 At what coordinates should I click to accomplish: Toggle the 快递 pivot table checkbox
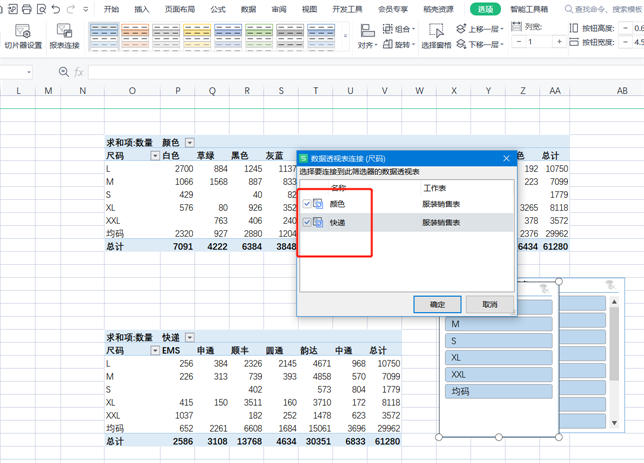(x=307, y=222)
